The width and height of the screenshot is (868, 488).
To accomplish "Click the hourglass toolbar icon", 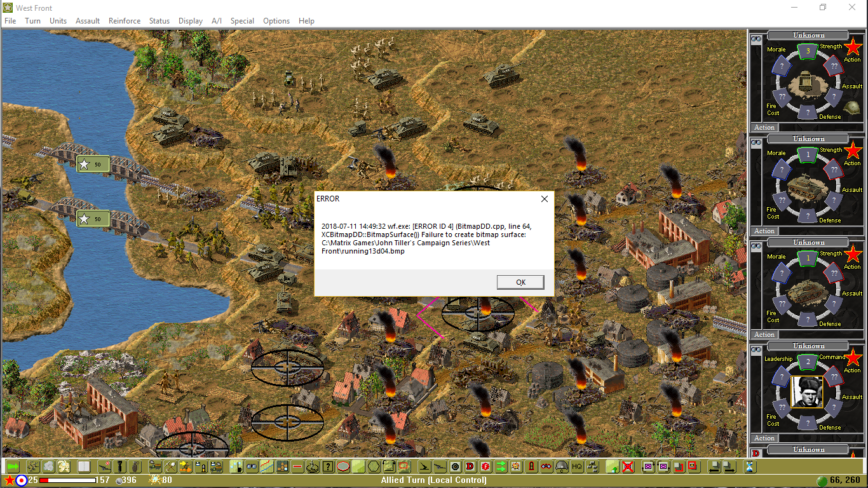I will [x=750, y=466].
